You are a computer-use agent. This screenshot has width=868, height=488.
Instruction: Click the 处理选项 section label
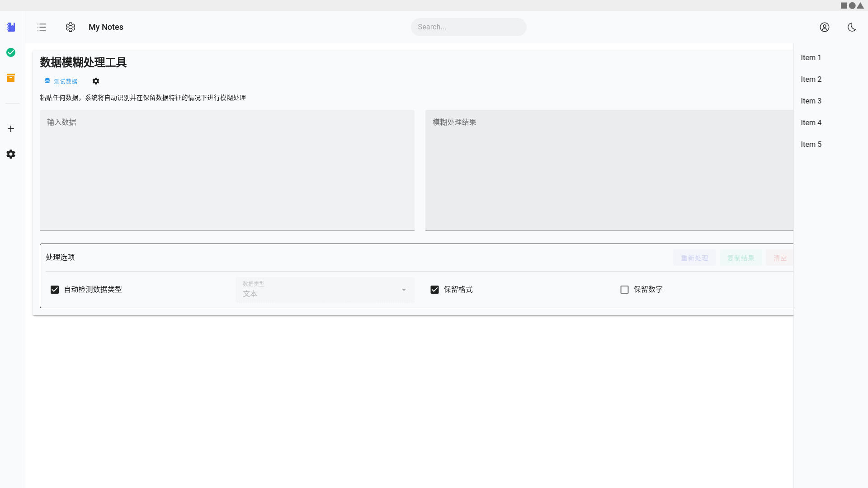coord(60,257)
